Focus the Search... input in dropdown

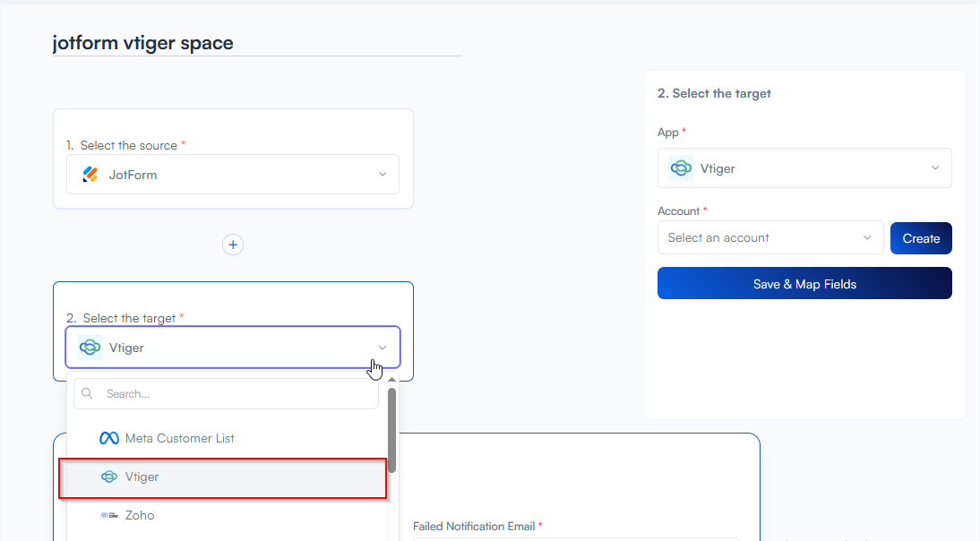(x=237, y=394)
